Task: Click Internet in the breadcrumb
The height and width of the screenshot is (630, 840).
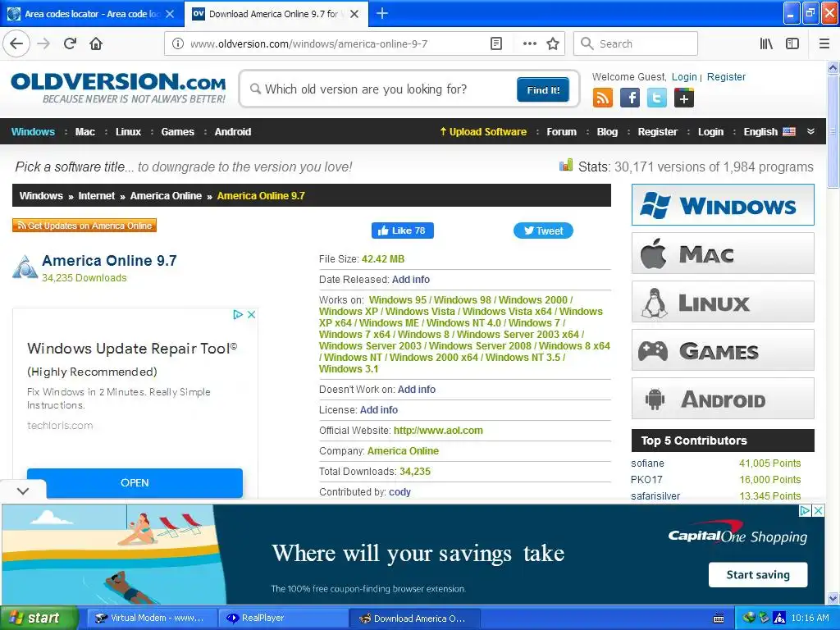Action: coord(97,196)
